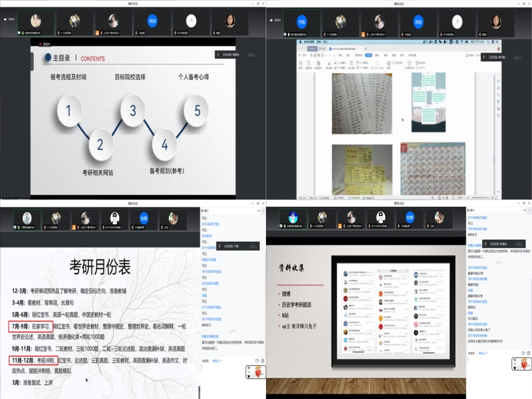Viewport: 532px width, 399px height.
Task: Click orange screen-share badge in bottom-right meeting window
Action: coord(340,226)
